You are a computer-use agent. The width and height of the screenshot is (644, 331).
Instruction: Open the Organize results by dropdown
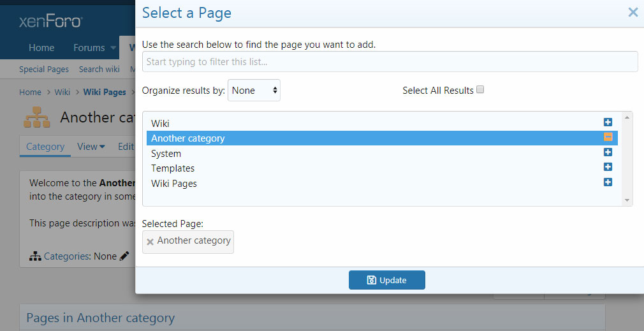[x=254, y=91]
